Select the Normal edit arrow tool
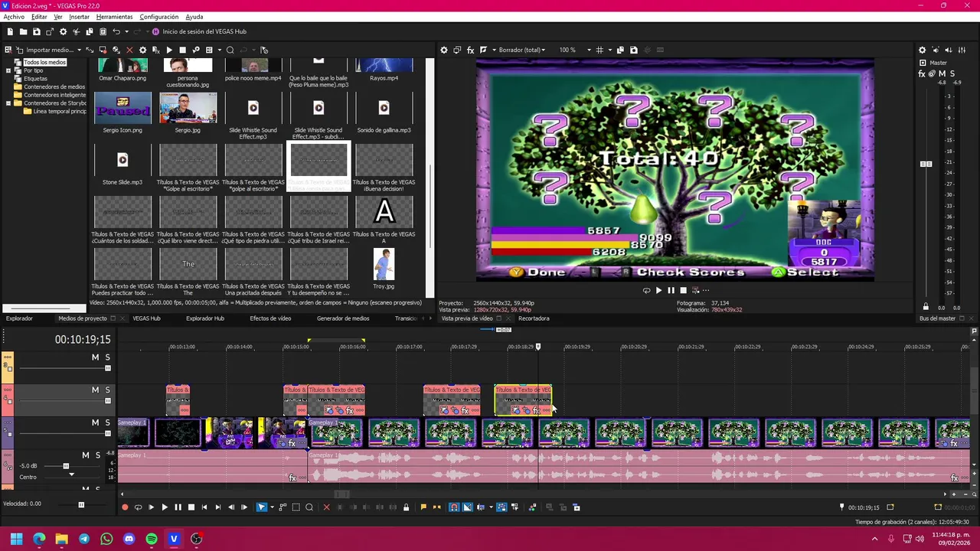Viewport: 980px width, 551px height. point(262,507)
